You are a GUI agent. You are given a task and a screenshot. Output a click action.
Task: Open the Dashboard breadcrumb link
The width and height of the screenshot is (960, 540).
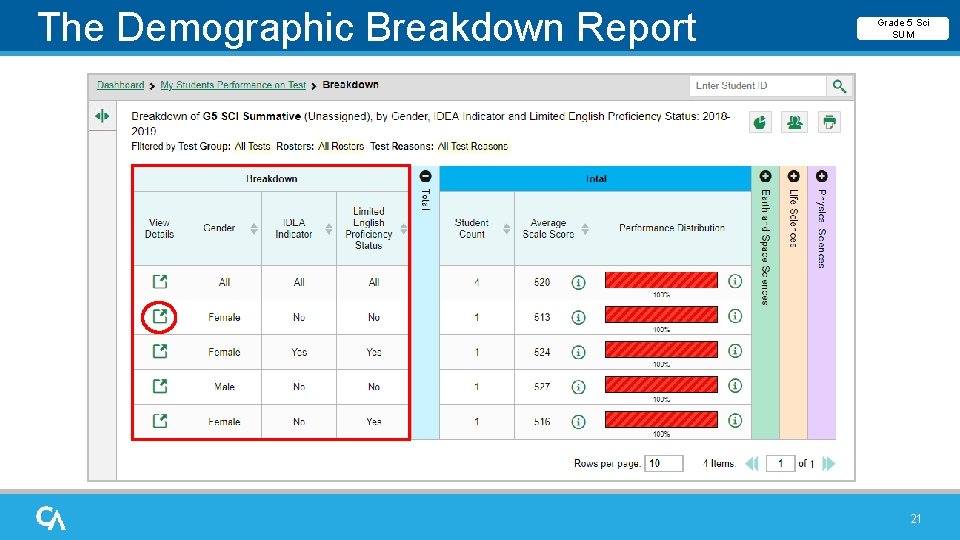tap(121, 85)
